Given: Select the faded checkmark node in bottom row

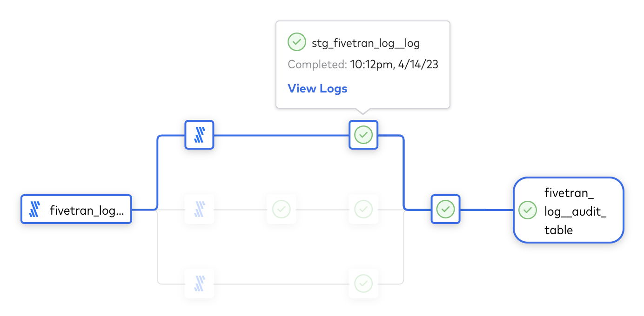Looking at the screenshot, I should (363, 283).
